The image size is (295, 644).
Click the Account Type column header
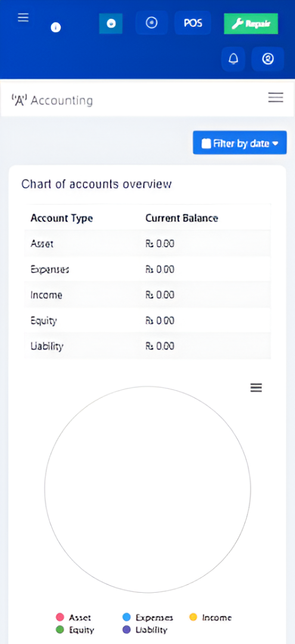(61, 218)
